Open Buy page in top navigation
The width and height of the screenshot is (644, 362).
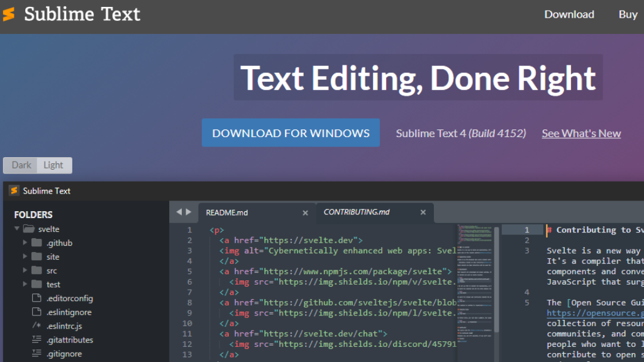[628, 14]
